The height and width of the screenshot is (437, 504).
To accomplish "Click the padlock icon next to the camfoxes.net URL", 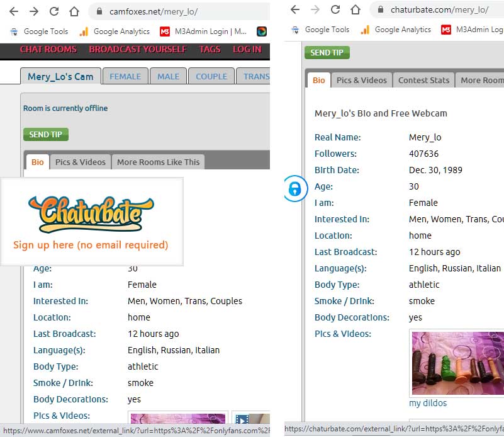I will pyautogui.click(x=99, y=11).
